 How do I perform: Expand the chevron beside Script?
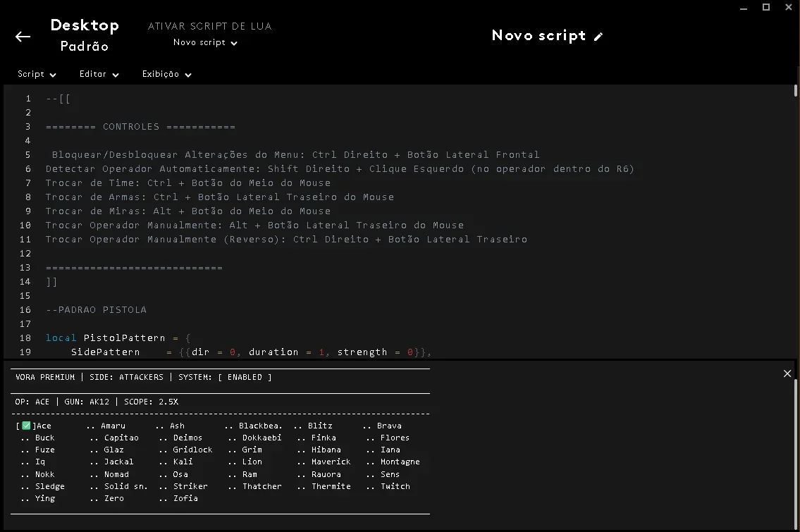tap(53, 75)
